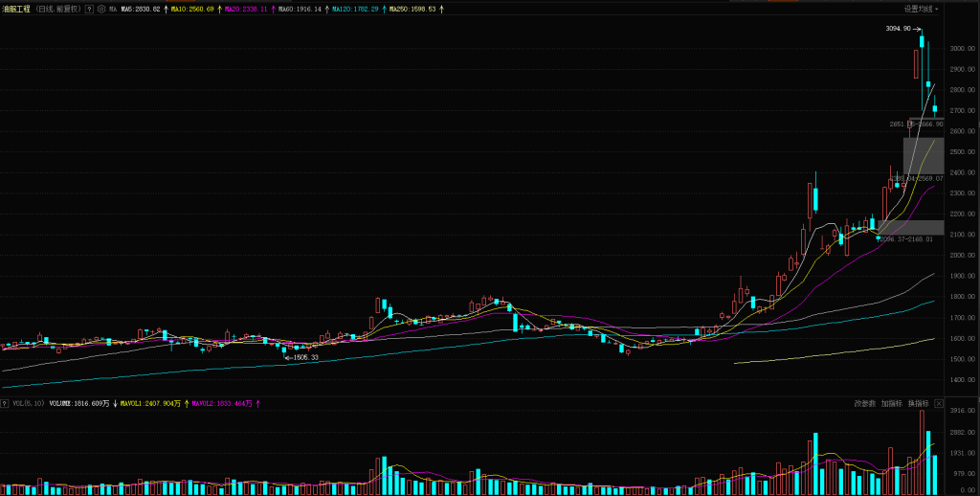Click the MA250 arrow icon
This screenshot has width=980, height=496.
click(441, 9)
